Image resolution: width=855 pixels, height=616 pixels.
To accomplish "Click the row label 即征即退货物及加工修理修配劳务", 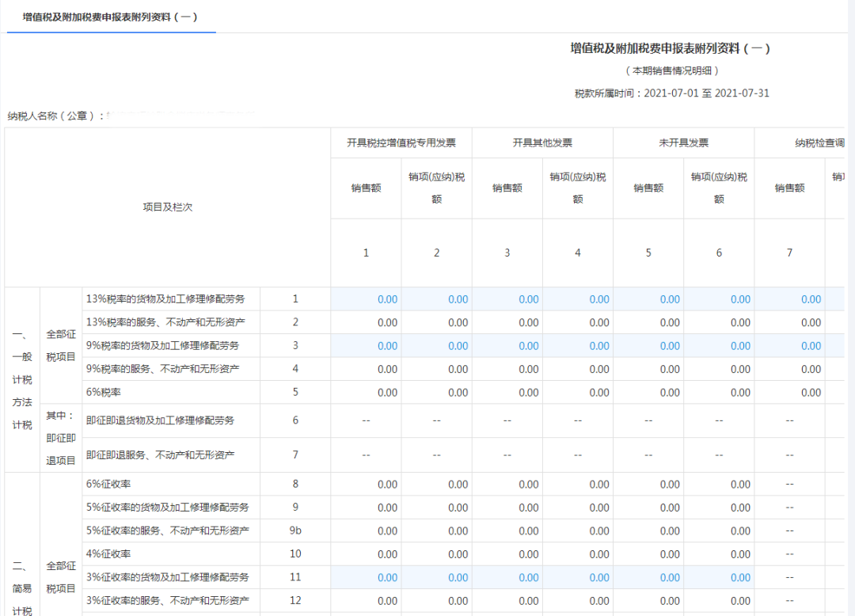I will tap(160, 420).
